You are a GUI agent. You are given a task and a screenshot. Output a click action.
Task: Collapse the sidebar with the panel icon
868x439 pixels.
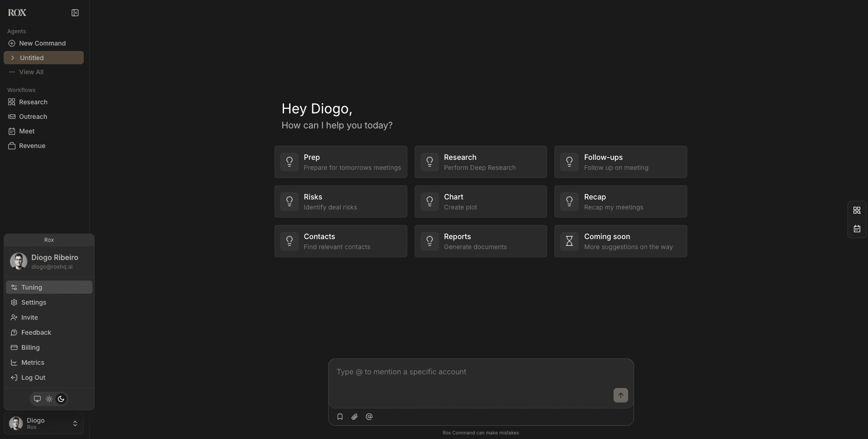75,13
